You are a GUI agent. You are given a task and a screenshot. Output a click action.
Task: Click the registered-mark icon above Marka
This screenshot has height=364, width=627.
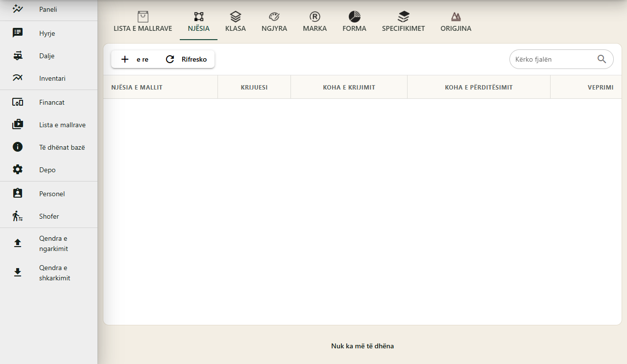pyautogui.click(x=315, y=17)
